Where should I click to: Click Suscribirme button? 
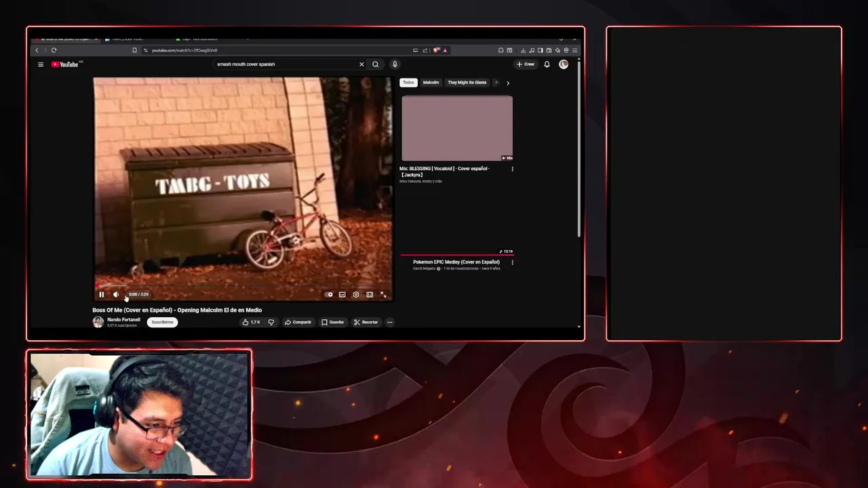(162, 323)
